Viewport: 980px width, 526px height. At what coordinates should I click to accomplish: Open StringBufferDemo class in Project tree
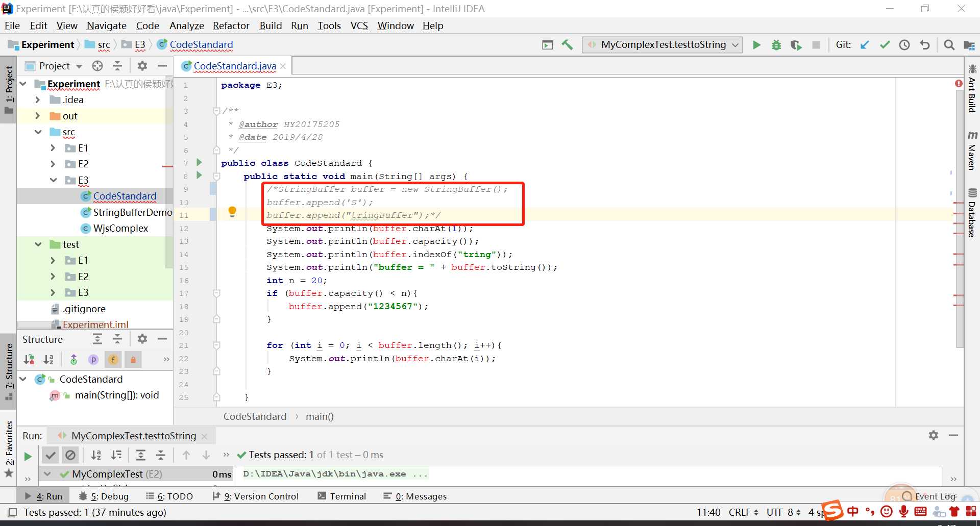(x=132, y=212)
